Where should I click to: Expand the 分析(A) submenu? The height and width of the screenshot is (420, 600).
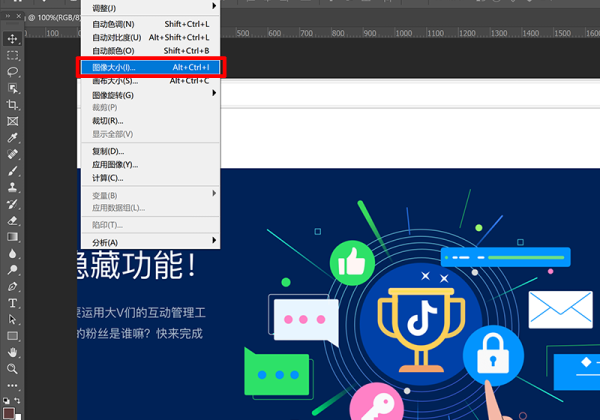pos(150,242)
